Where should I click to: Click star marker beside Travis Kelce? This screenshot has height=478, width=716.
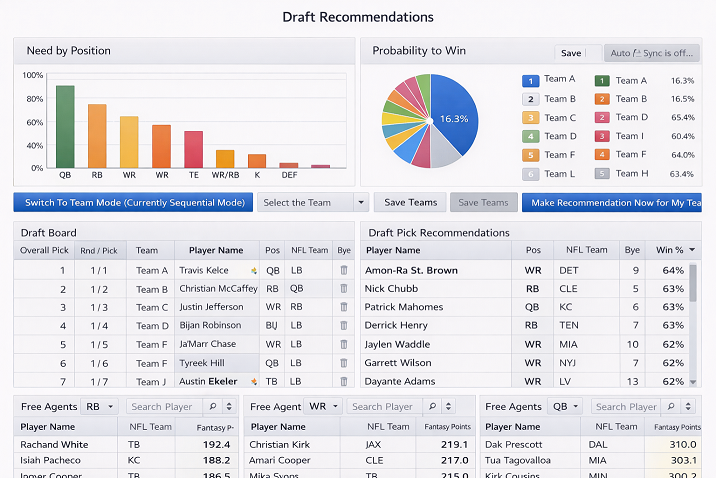pyautogui.click(x=253, y=271)
